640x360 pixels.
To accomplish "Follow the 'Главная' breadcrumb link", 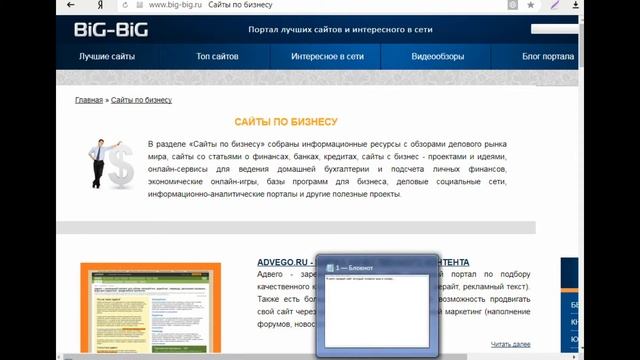I will (89, 100).
